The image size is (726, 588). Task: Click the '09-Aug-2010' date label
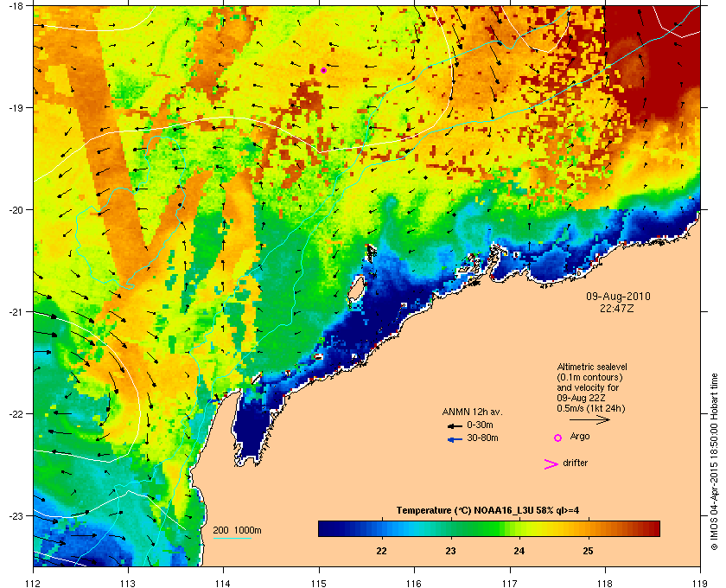[x=618, y=297]
